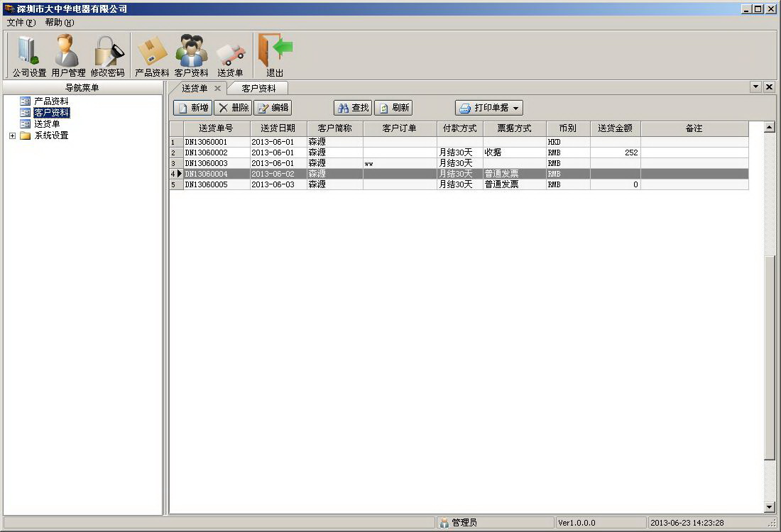
Task: Open the 文件 menu
Action: (21, 23)
